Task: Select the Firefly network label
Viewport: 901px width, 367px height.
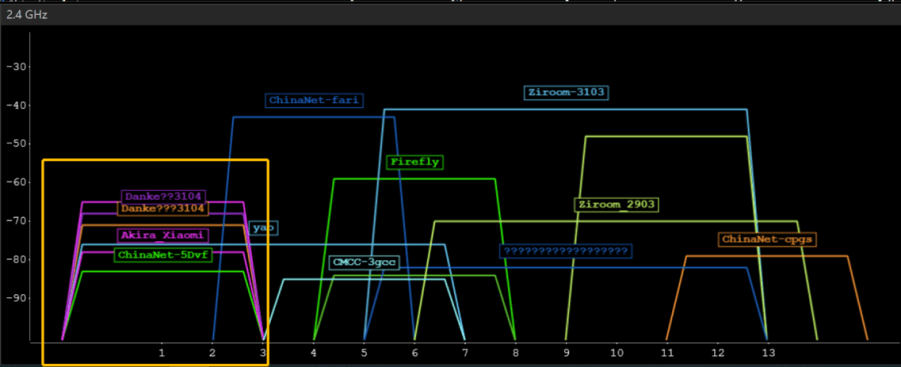Action: [415, 162]
